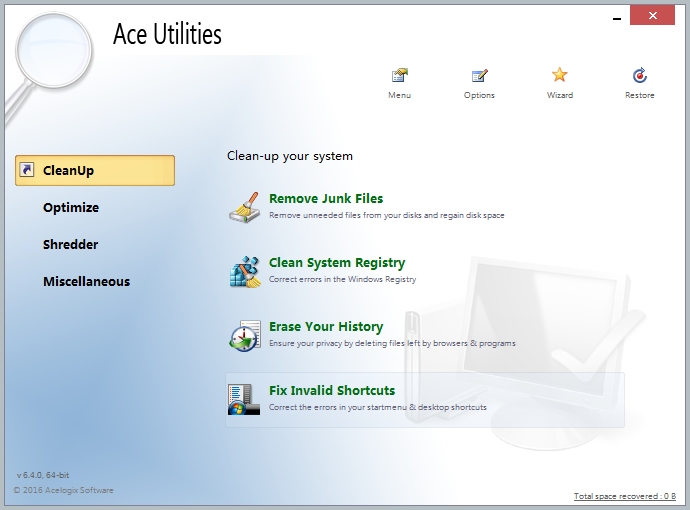Viewport: 690px width, 510px height.
Task: Launch the Wizard star icon
Action: coord(559,76)
